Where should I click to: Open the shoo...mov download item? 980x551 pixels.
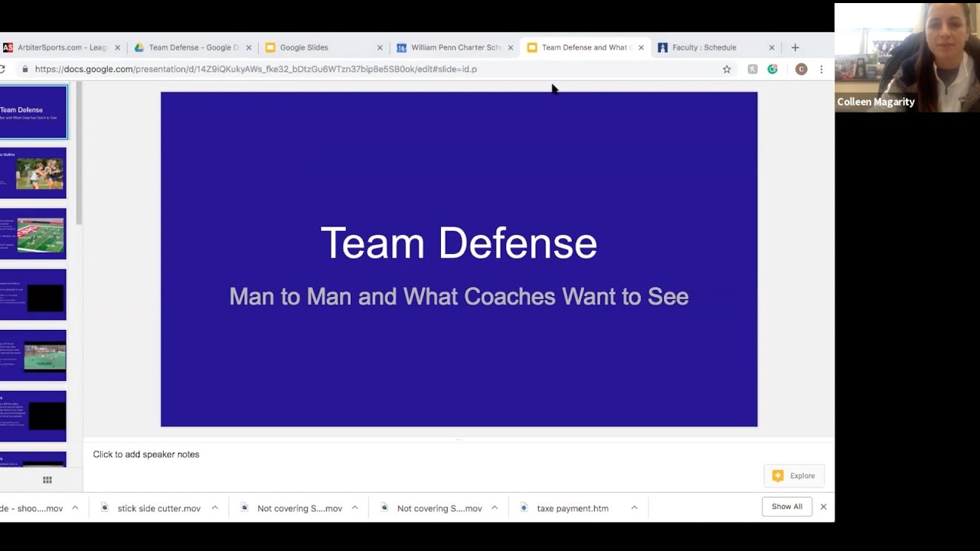(32, 508)
